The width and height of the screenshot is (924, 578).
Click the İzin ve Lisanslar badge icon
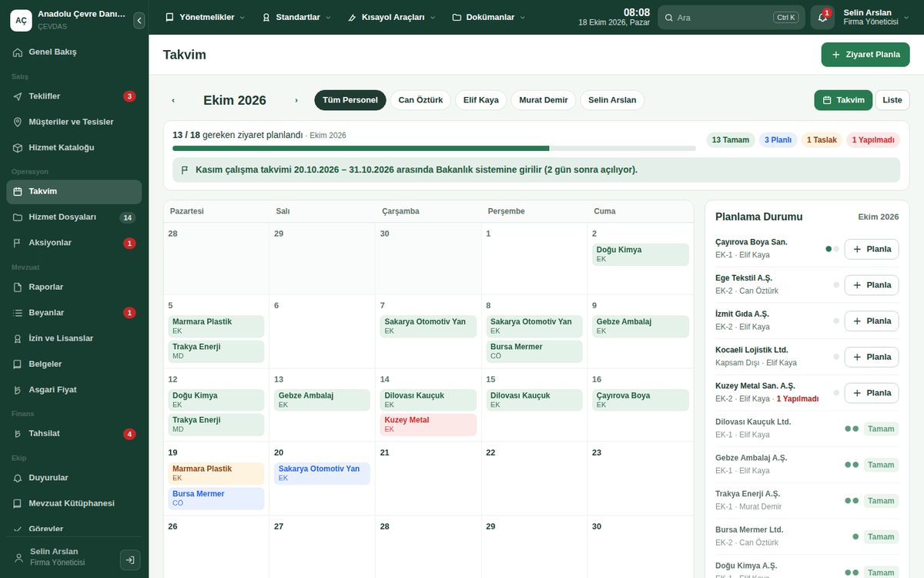18,338
